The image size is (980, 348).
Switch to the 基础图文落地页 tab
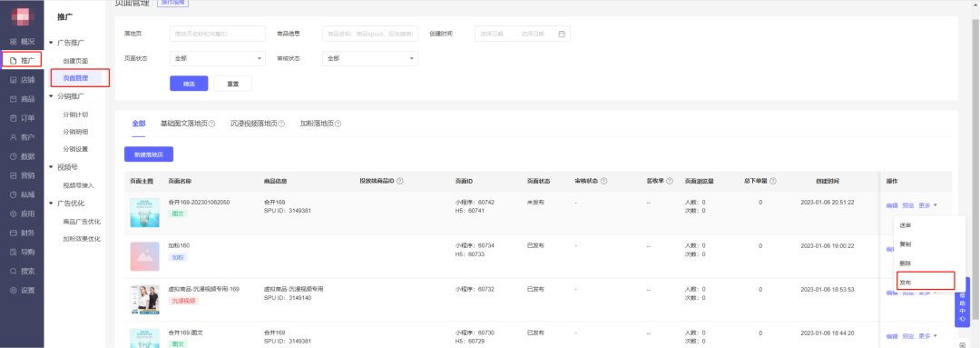point(183,124)
